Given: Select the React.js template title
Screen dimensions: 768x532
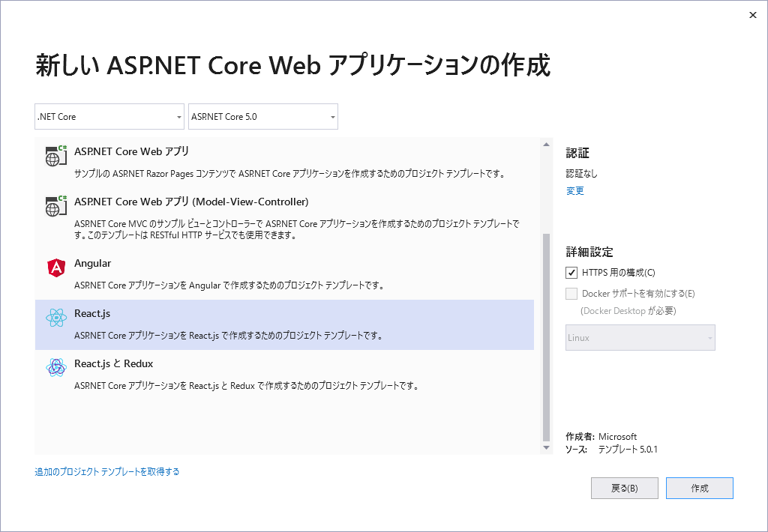Looking at the screenshot, I should pyautogui.click(x=92, y=314).
